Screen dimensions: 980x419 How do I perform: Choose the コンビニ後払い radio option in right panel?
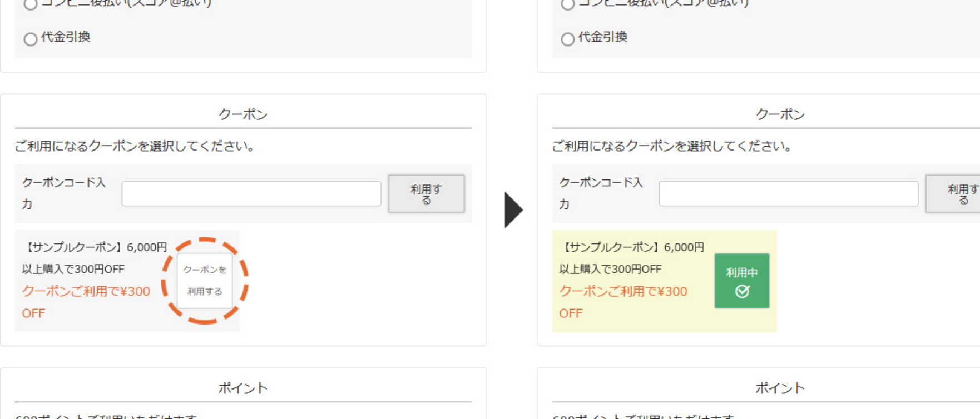[x=567, y=4]
